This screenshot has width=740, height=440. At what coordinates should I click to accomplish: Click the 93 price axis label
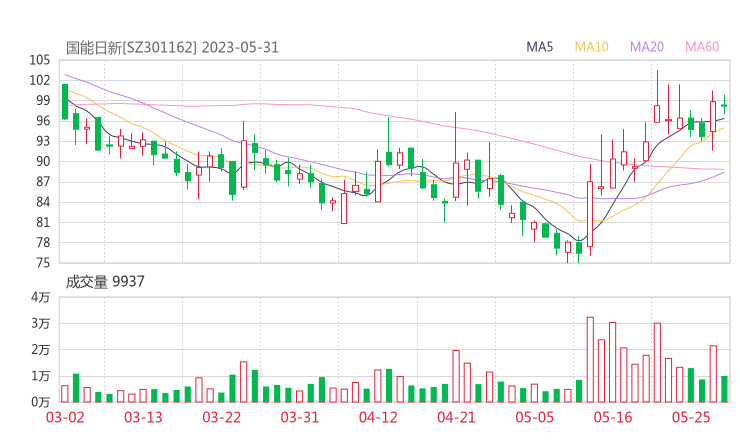(43, 141)
